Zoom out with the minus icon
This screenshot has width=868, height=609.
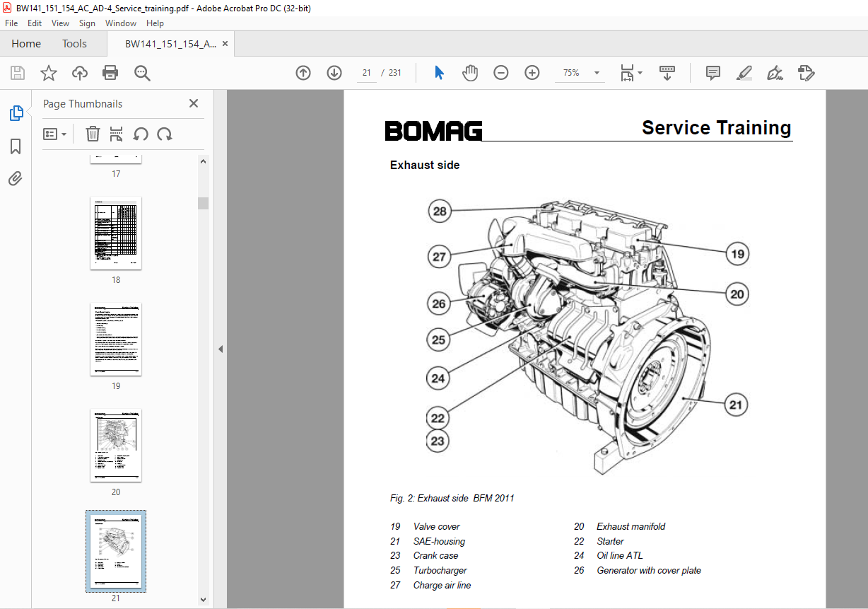click(501, 73)
